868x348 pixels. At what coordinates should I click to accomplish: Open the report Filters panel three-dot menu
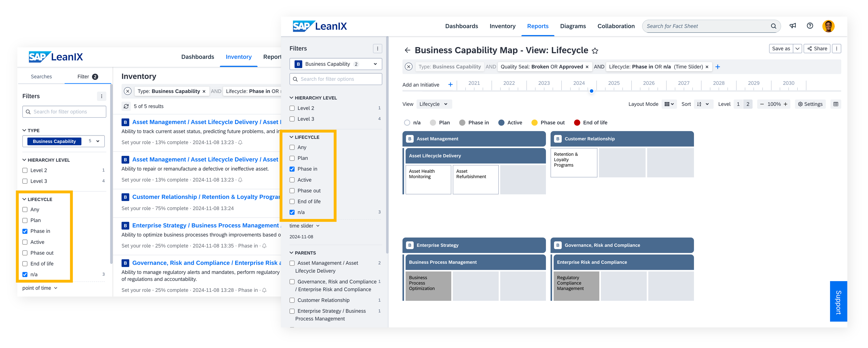[377, 48]
